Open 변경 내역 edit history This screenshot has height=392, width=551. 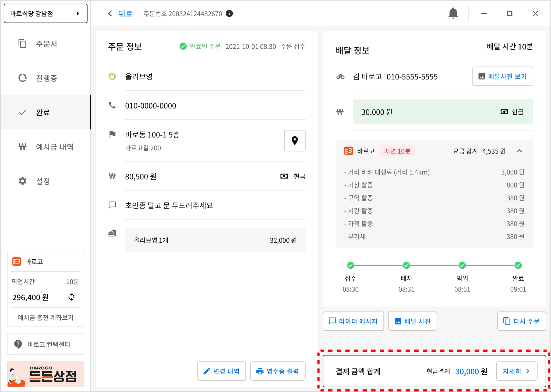click(221, 371)
